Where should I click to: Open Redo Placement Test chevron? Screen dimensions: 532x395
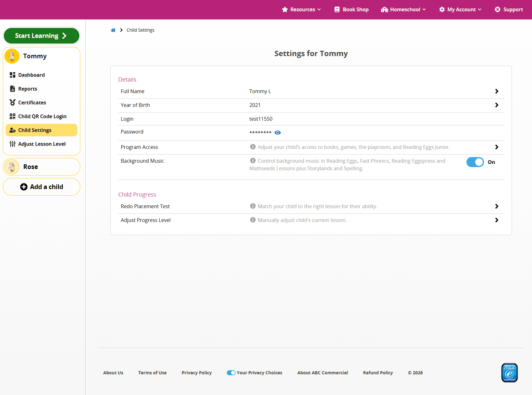[497, 206]
